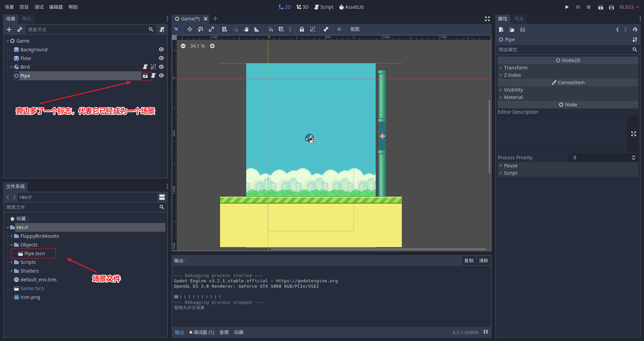Click the list select tool icon
The height and width of the screenshot is (341, 644).
[225, 29]
